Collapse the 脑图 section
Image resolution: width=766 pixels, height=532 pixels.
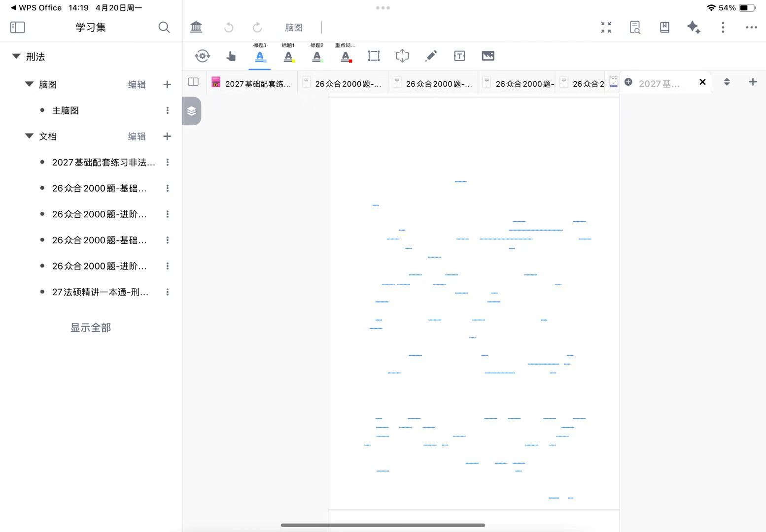[x=29, y=84]
